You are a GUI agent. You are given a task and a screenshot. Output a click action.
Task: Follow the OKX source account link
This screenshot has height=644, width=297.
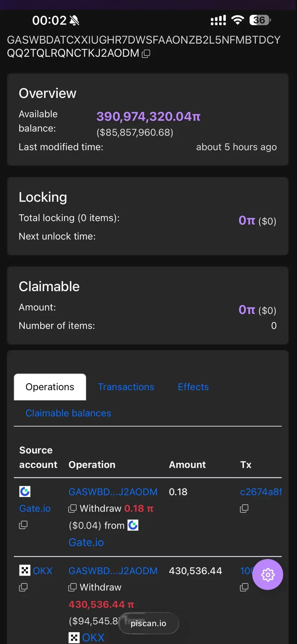pos(43,571)
